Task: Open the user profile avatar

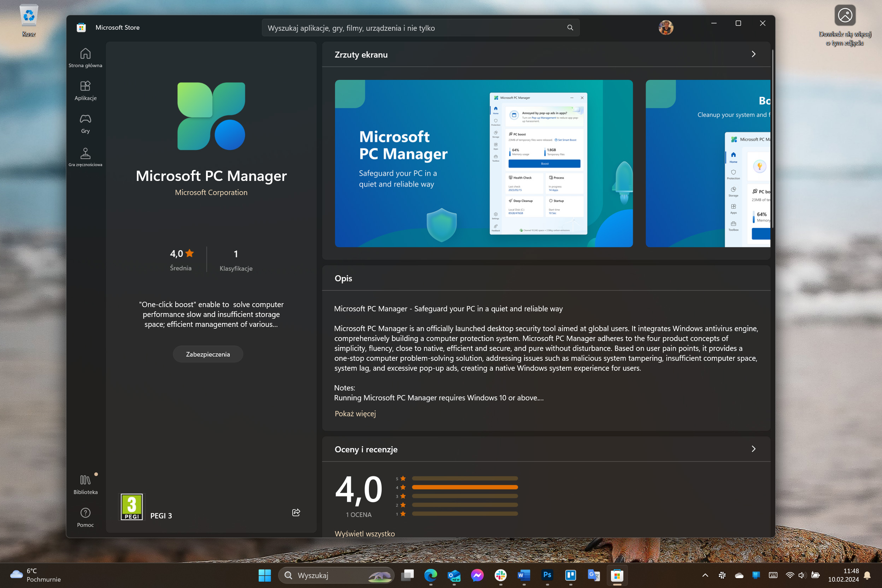Action: pyautogui.click(x=666, y=27)
